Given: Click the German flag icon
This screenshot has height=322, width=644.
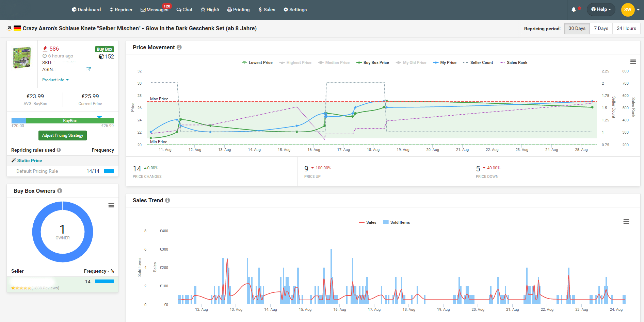Looking at the screenshot, I should 17,28.
